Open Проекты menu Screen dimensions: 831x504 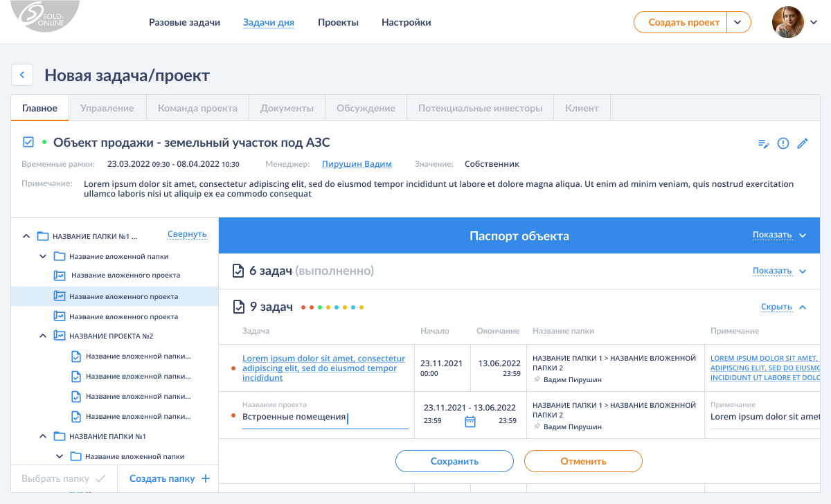pos(338,22)
